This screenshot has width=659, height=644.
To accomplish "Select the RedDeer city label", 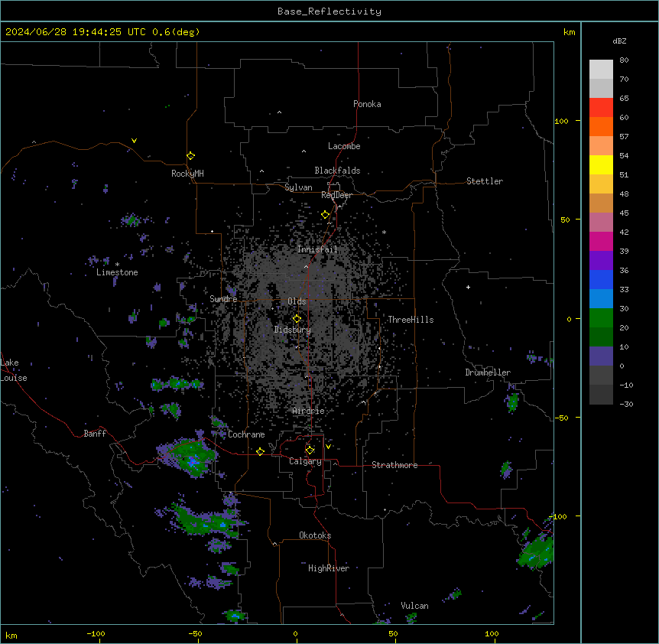I will click(x=336, y=195).
